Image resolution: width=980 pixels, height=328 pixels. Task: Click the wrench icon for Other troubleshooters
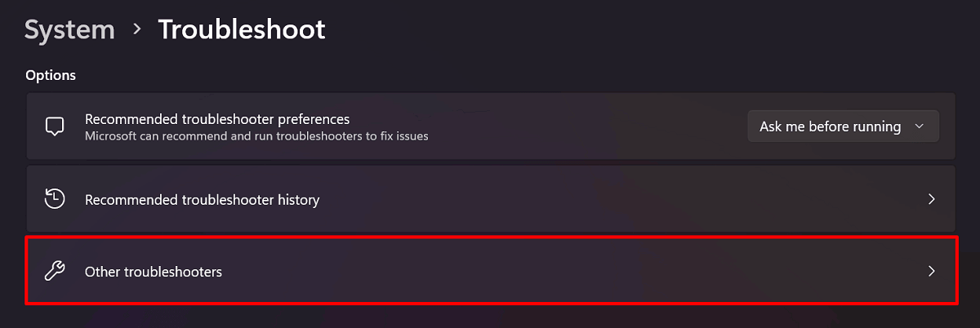click(55, 272)
